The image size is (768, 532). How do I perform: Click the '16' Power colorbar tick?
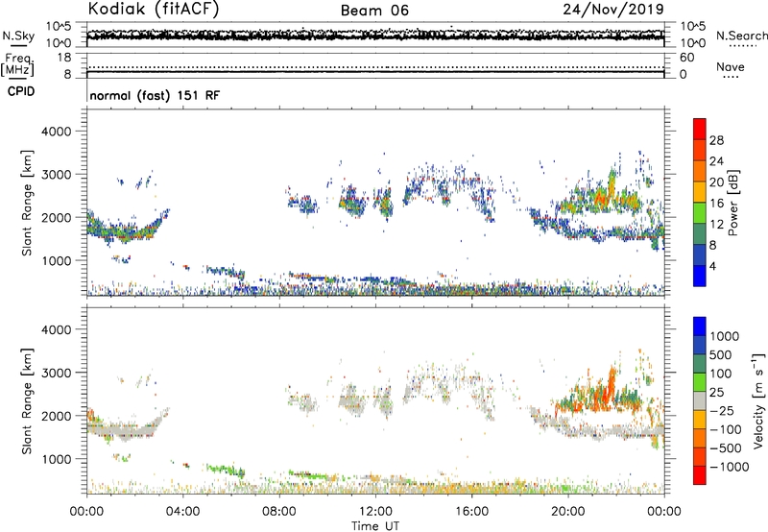click(716, 204)
